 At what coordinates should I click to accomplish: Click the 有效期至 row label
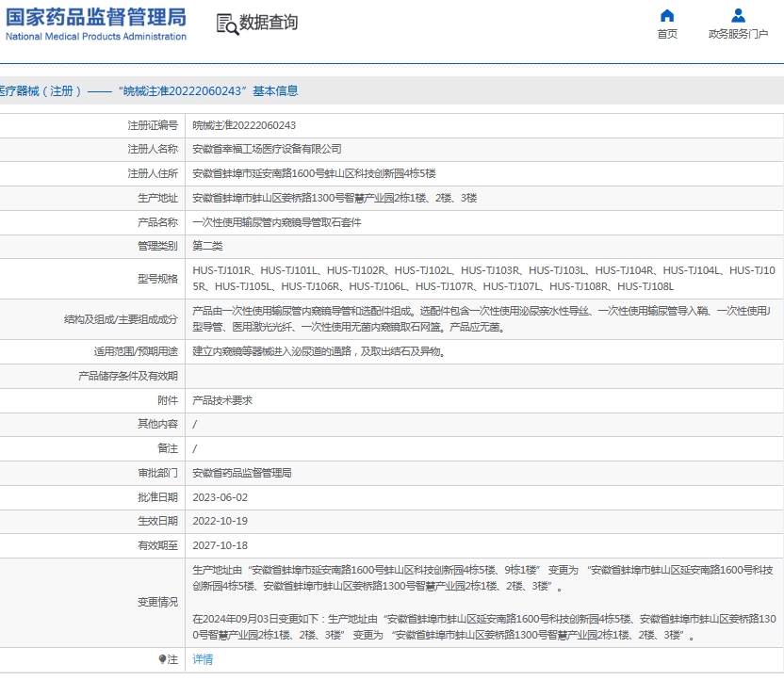157,545
